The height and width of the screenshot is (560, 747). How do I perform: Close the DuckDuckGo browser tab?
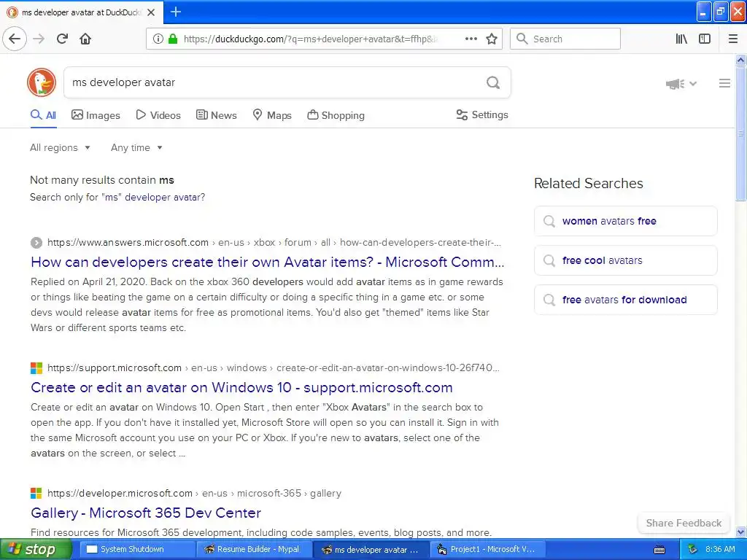[x=151, y=12]
